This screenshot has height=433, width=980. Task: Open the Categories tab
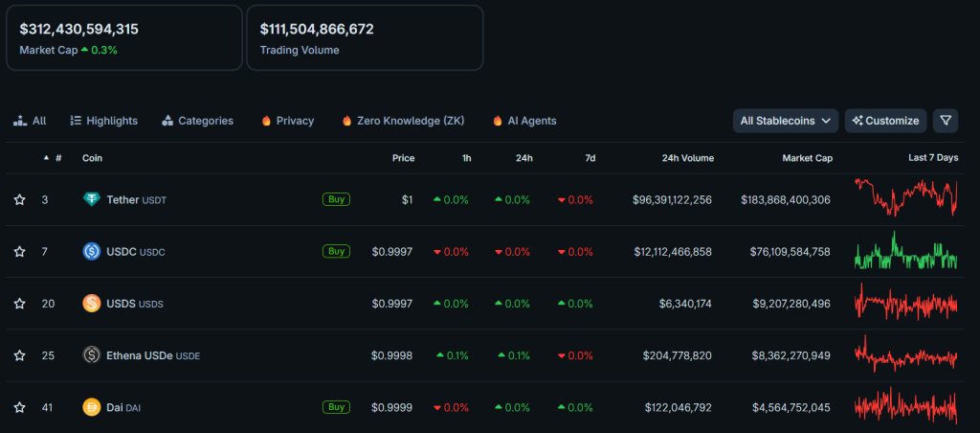197,121
